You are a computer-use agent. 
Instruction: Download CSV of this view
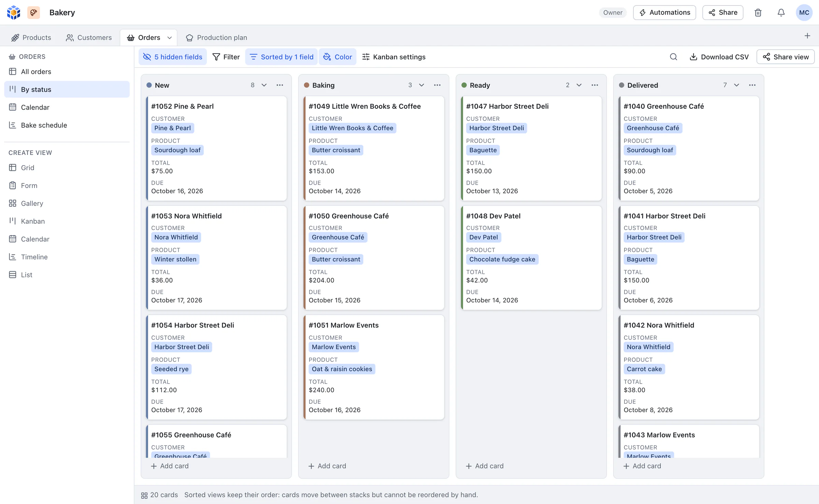719,57
